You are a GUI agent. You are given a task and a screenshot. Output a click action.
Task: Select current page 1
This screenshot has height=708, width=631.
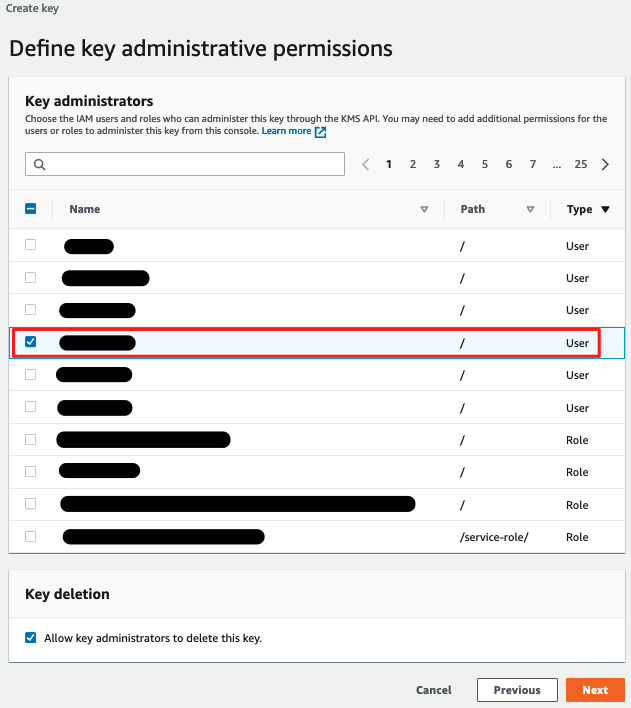pos(388,164)
